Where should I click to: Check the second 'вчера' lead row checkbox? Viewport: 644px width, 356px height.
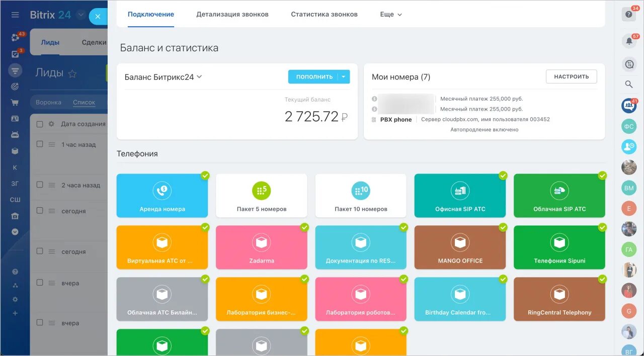(x=40, y=323)
